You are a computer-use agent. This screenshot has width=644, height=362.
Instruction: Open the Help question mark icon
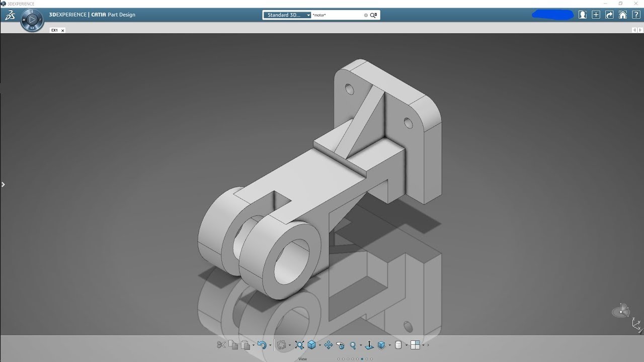pyautogui.click(x=636, y=15)
